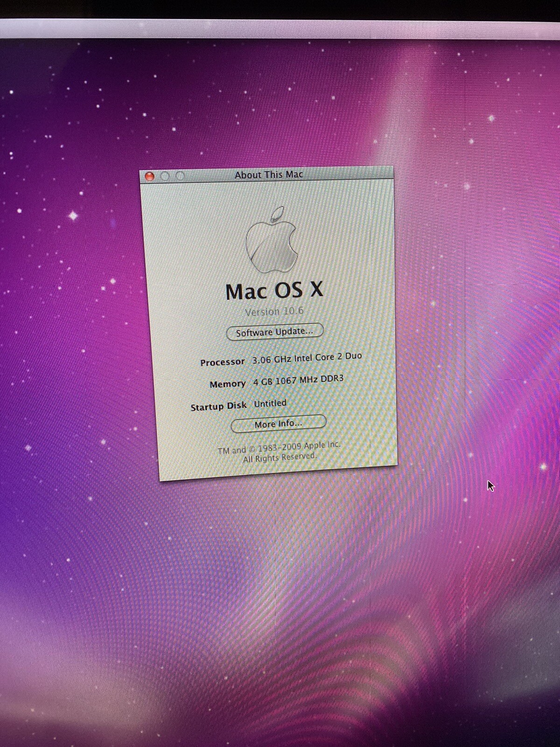Select the processor value 3.06 GHz Intel Core 2 Duo
The image size is (560, 747).
307,358
